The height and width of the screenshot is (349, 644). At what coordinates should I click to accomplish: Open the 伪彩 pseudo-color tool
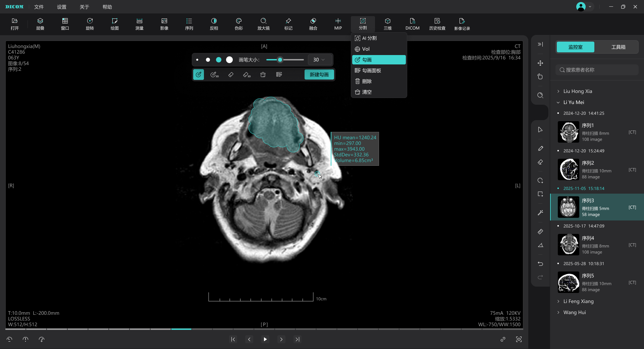point(238,24)
